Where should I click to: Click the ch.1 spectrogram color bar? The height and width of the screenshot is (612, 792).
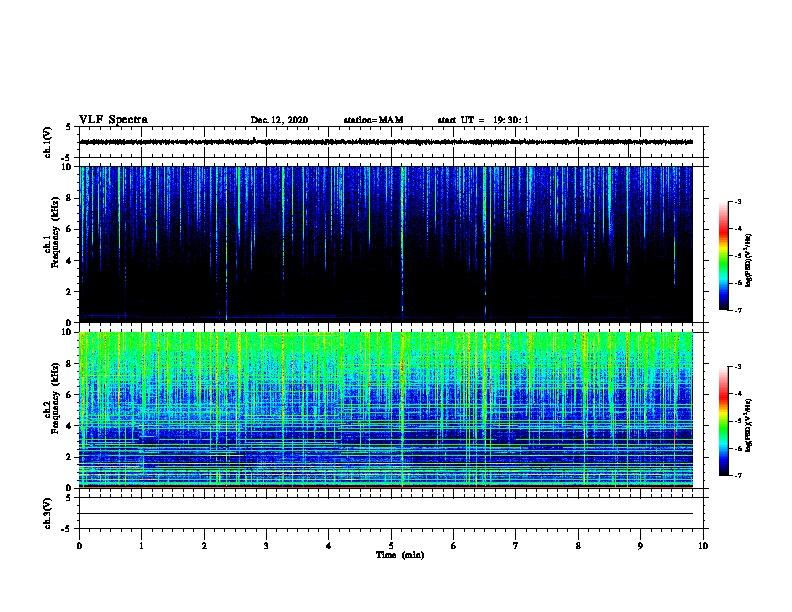point(723,256)
